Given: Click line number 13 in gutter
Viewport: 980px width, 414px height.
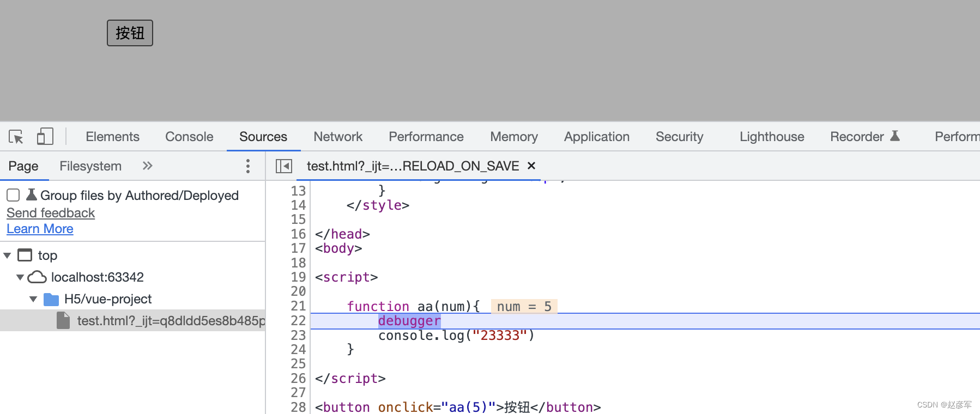Looking at the screenshot, I should [298, 191].
